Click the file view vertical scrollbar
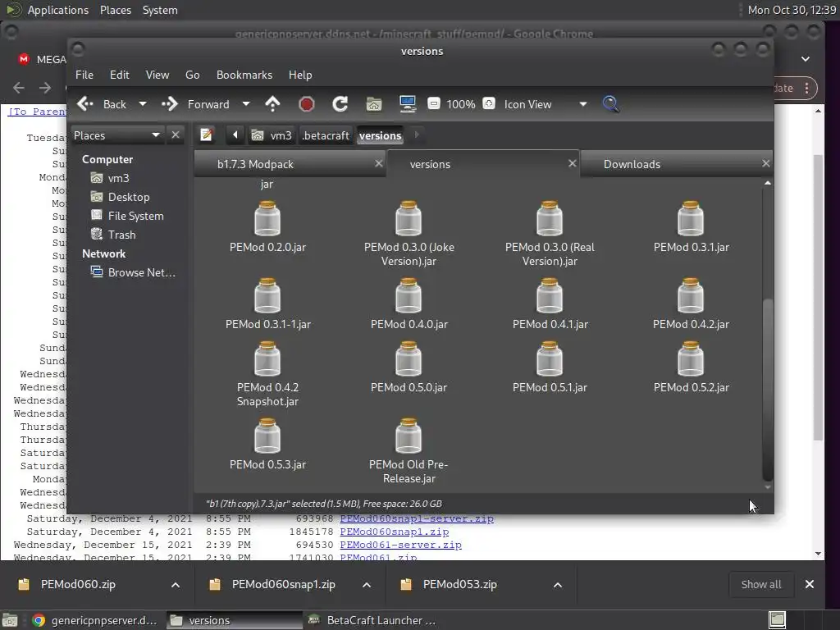This screenshot has width=840, height=630. pyautogui.click(x=768, y=388)
